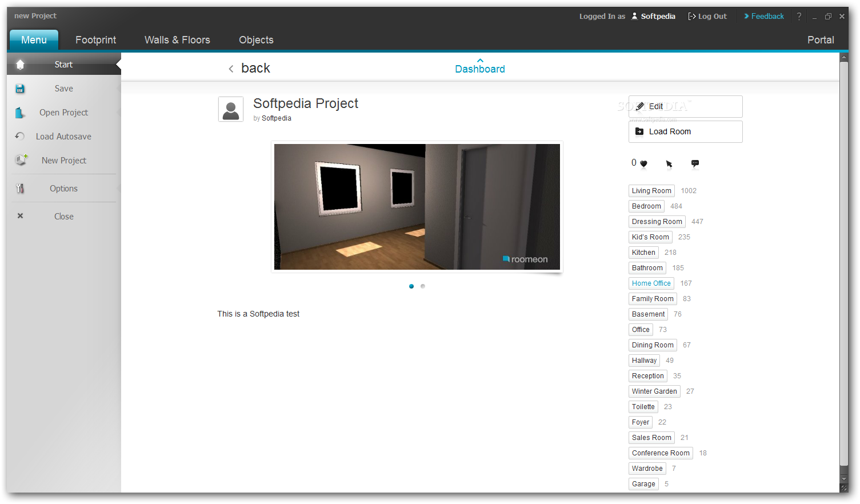Open the Menu tab
860x504 pixels.
point(34,40)
